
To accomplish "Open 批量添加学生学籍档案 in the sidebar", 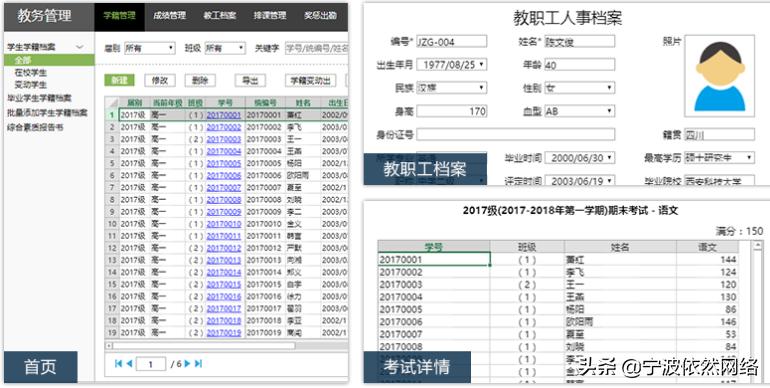I will 47,112.
